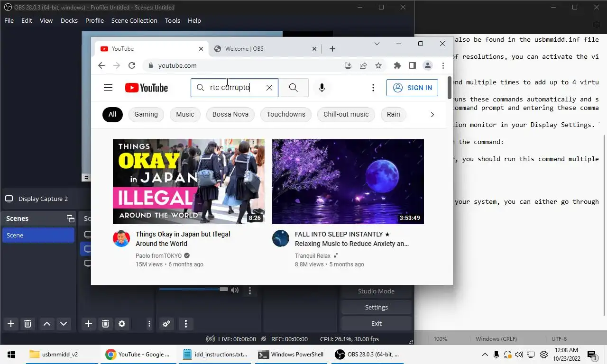Open the View menu in OBS
607x364 pixels.
pos(46,20)
